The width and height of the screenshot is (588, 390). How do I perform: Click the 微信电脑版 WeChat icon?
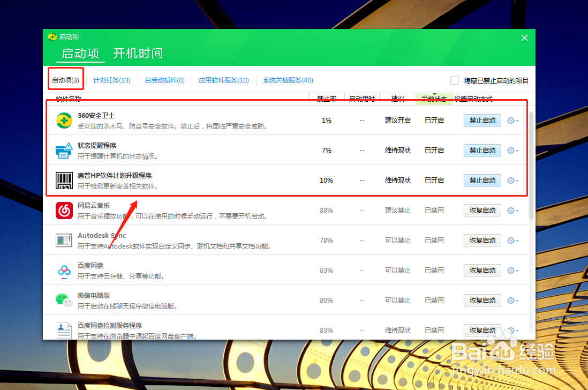(x=64, y=300)
